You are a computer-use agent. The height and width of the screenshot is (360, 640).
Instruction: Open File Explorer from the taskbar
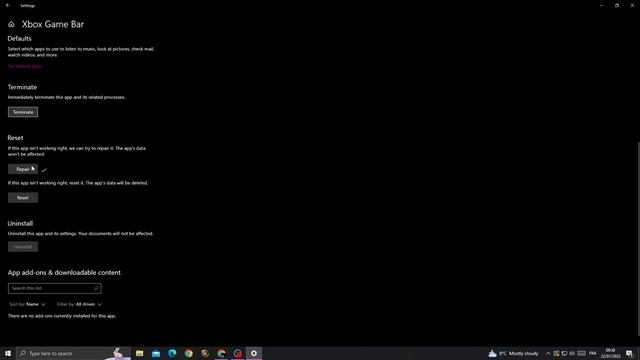coord(140,353)
